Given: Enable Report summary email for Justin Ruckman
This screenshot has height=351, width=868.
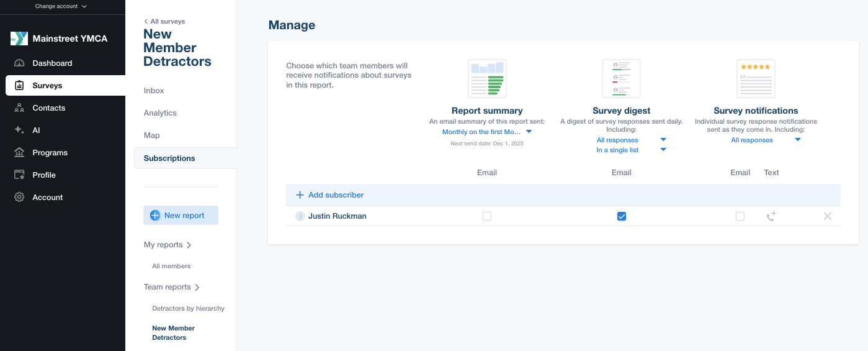Looking at the screenshot, I should click(487, 216).
